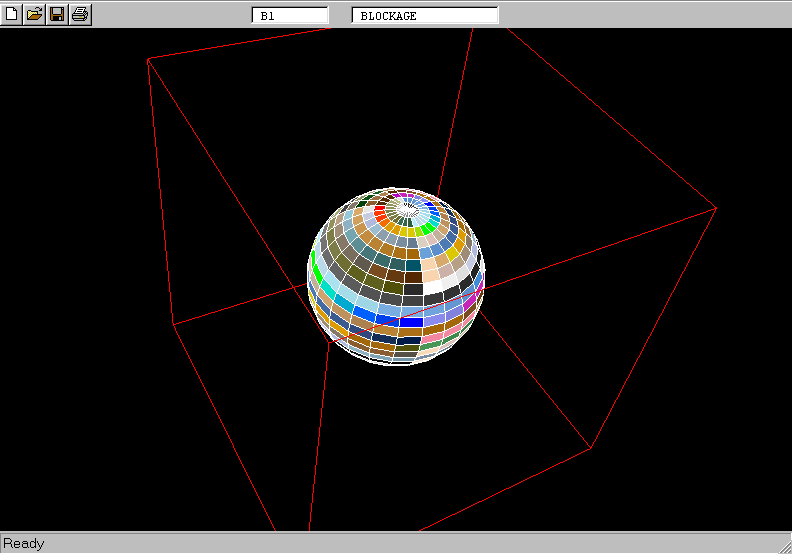Create a new file with the blank page icon

coord(12,14)
